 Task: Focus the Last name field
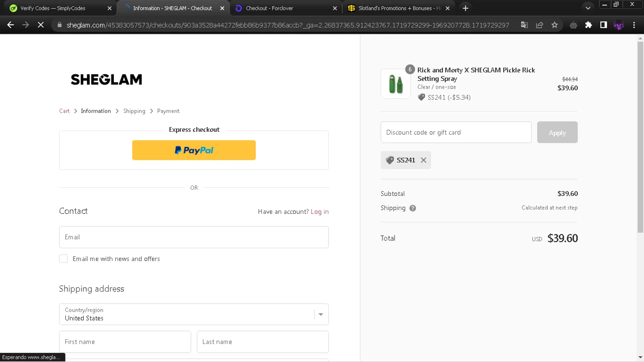(x=263, y=342)
